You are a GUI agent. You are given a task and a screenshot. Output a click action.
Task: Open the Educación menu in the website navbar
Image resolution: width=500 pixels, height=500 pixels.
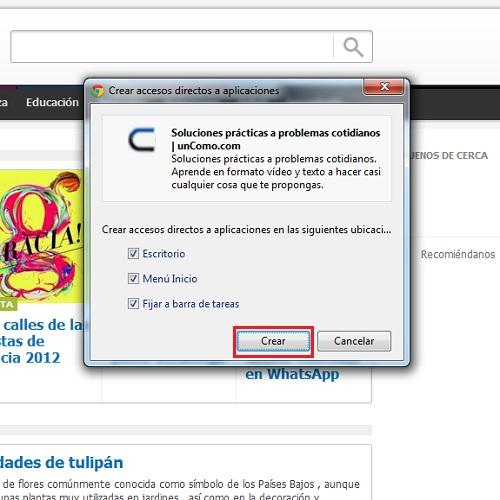click(52, 102)
